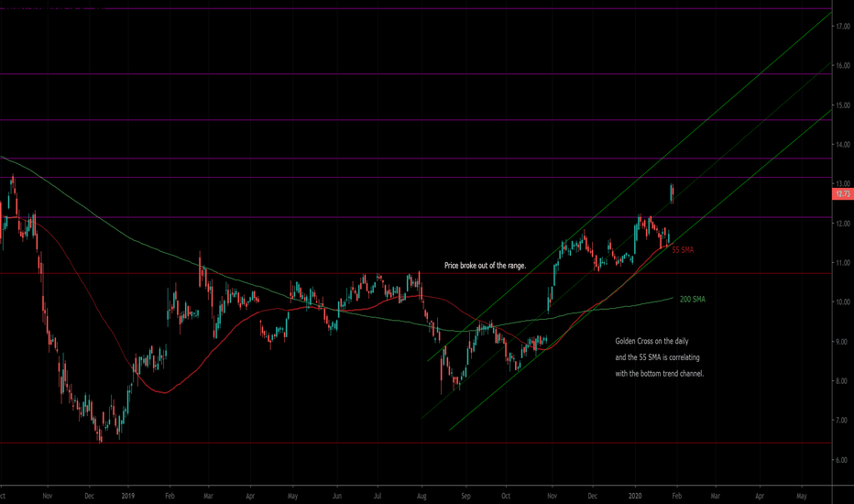Click the '55 SMA' label

pos(683,249)
